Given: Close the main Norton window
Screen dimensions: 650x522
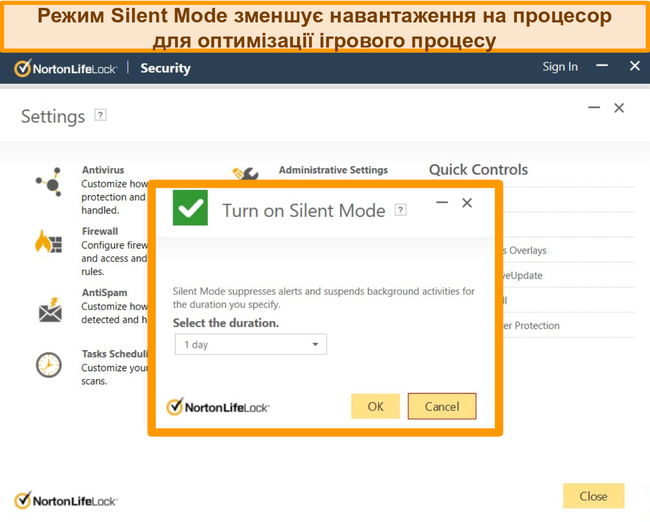Looking at the screenshot, I should [635, 66].
